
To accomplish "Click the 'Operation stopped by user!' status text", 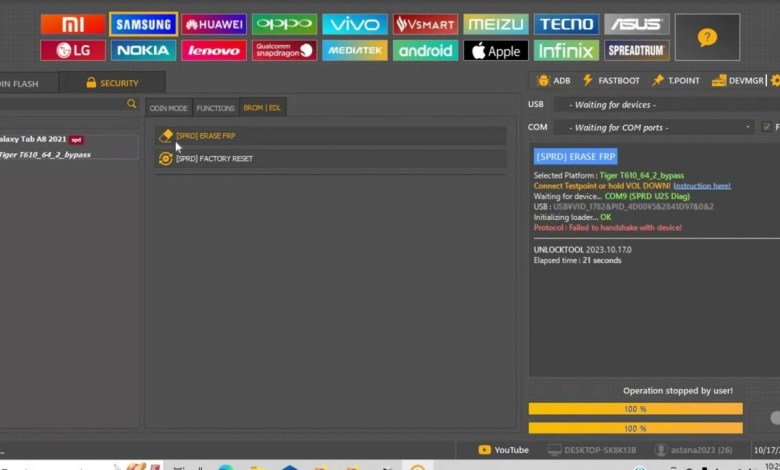I will tap(678, 391).
